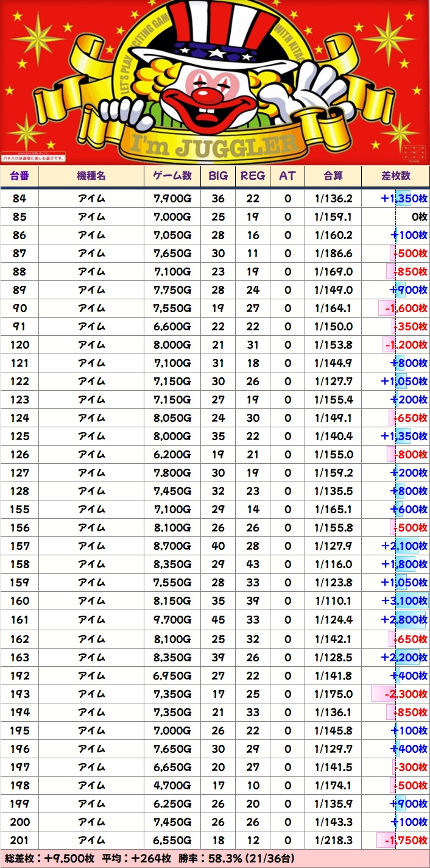The height and width of the screenshot is (868, 430).
Task: Click 6,950G games cell in row 192
Action: coord(172,676)
